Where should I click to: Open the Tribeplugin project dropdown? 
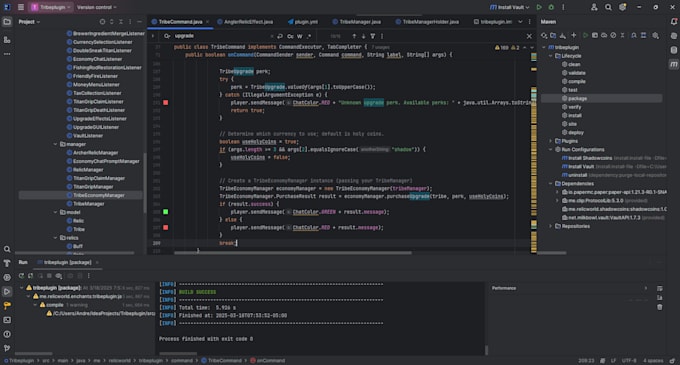point(51,7)
